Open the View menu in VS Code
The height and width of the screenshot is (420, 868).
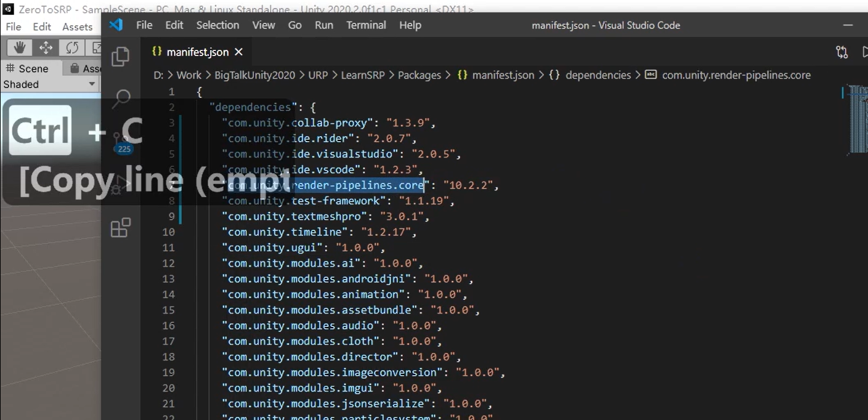264,25
